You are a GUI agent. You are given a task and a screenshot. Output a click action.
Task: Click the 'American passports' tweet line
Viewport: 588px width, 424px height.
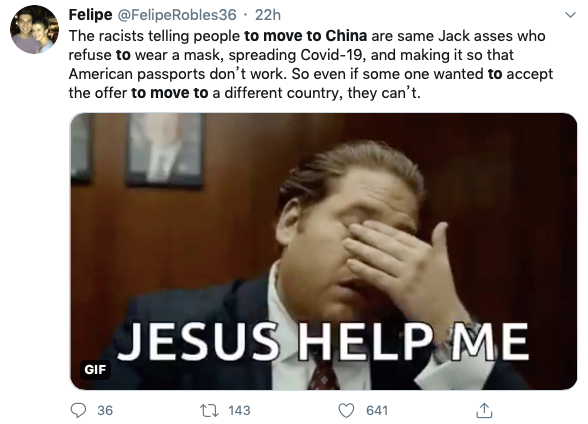pos(310,74)
